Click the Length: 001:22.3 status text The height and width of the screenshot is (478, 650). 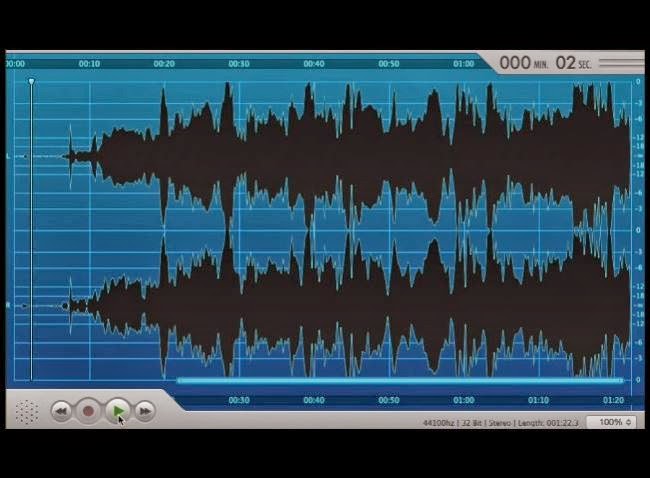click(x=548, y=423)
